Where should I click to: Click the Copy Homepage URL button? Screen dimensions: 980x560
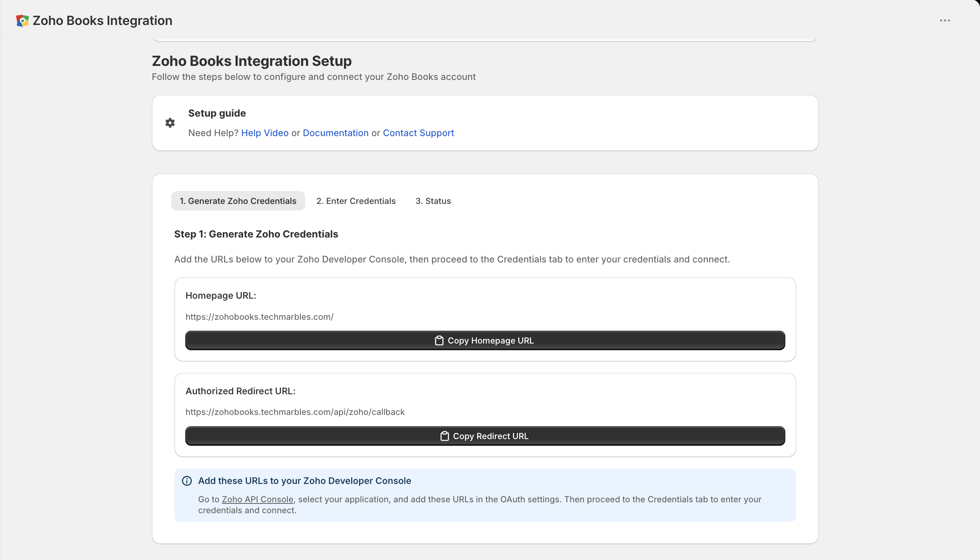(485, 340)
